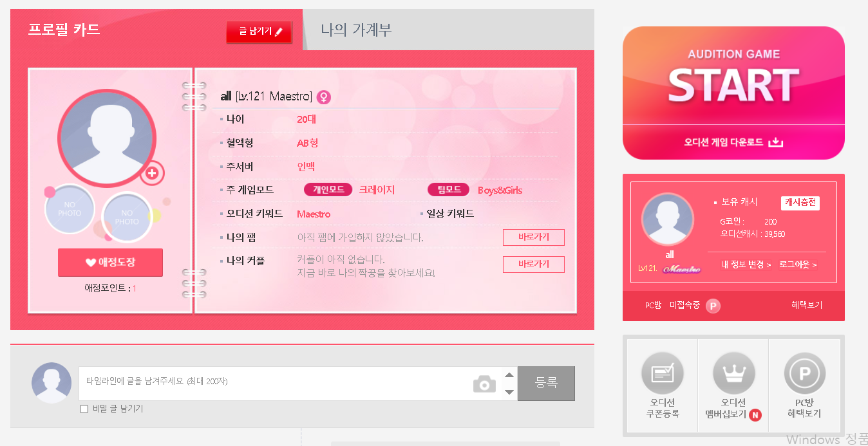This screenshot has width=868, height=446.
Task: Click the camera icon in timeline box
Action: point(484,384)
